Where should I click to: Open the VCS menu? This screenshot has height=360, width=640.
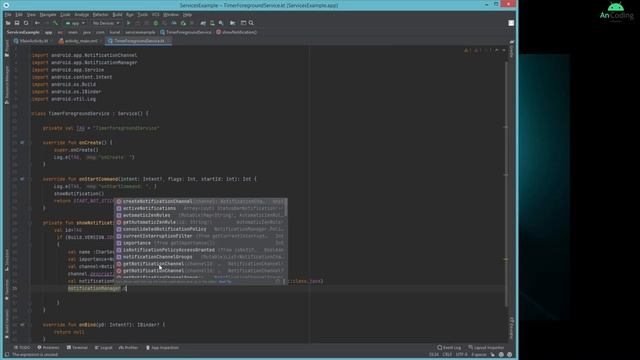[x=156, y=15]
